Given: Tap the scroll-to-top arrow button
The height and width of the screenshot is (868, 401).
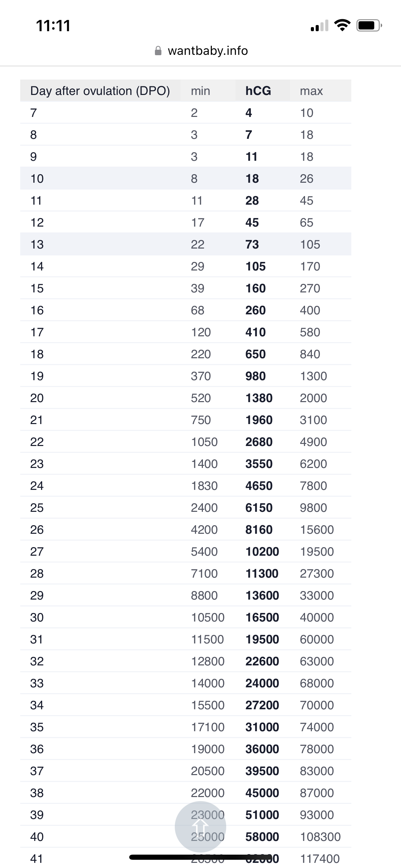Looking at the screenshot, I should coord(200,827).
